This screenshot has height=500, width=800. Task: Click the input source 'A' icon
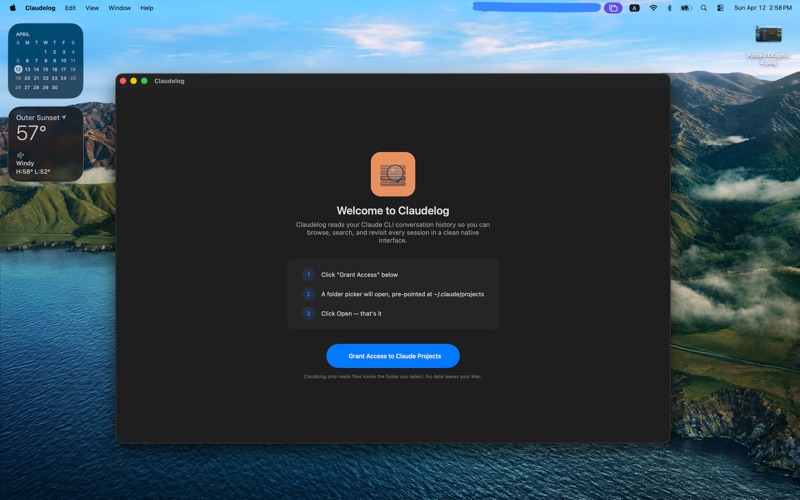click(x=634, y=8)
